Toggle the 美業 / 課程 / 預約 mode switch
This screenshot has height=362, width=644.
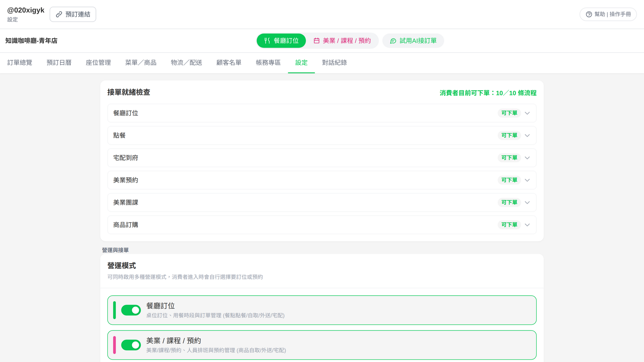[131, 345]
